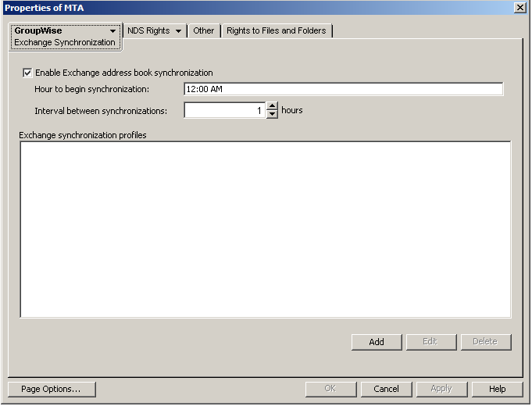
Task: Close the Properties of MTA window
Action: click(x=520, y=8)
